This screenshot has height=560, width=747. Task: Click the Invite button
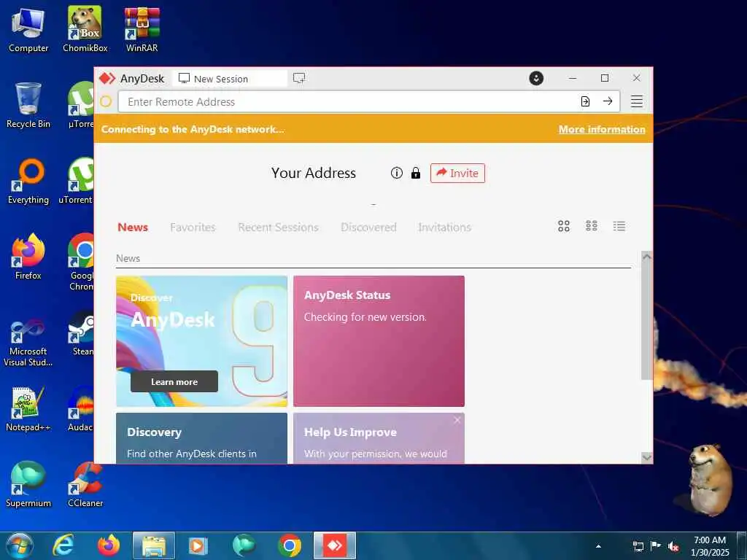457,173
